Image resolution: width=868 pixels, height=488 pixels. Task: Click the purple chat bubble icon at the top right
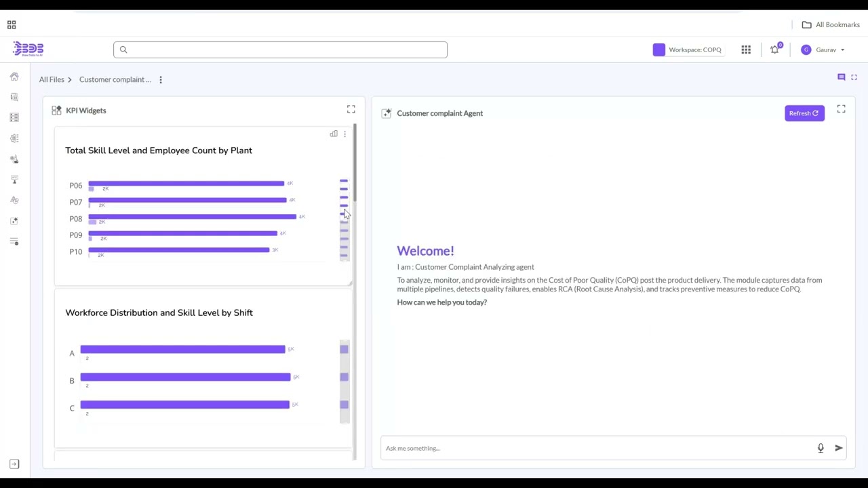tap(842, 77)
